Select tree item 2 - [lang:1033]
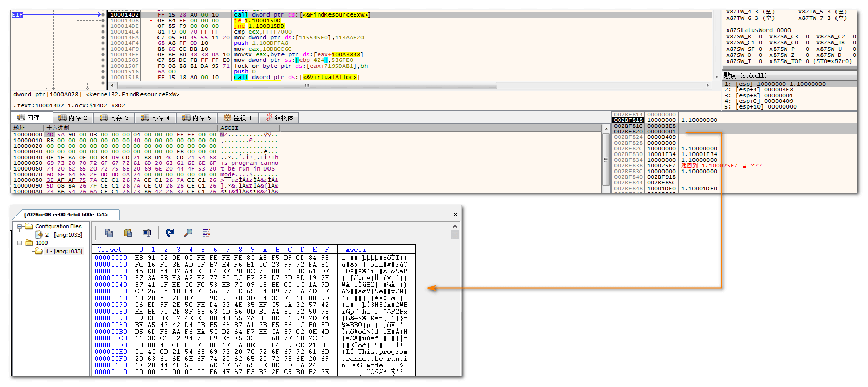This screenshot has height=387, width=868. pos(64,235)
